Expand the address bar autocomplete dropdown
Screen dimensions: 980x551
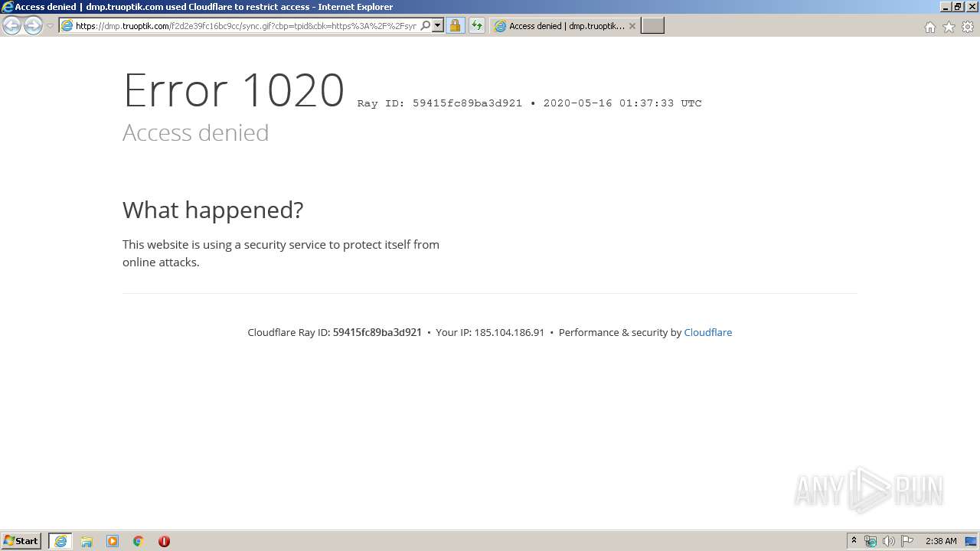coord(438,26)
